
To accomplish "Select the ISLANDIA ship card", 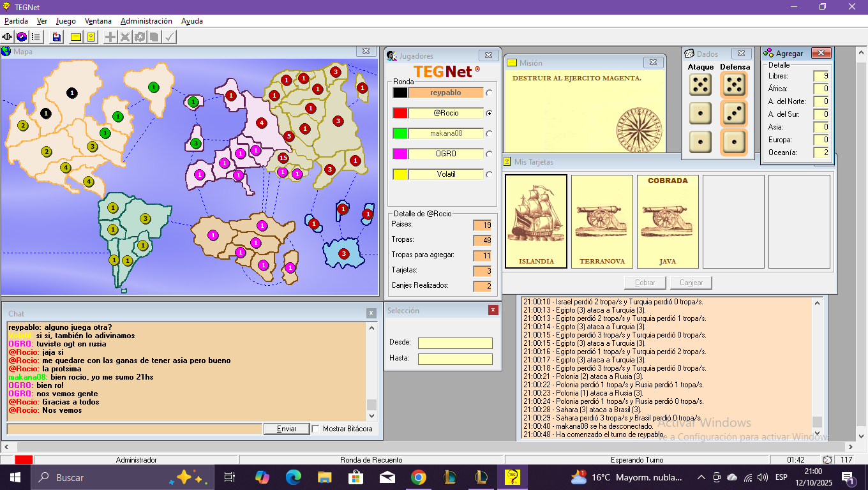I will point(536,221).
